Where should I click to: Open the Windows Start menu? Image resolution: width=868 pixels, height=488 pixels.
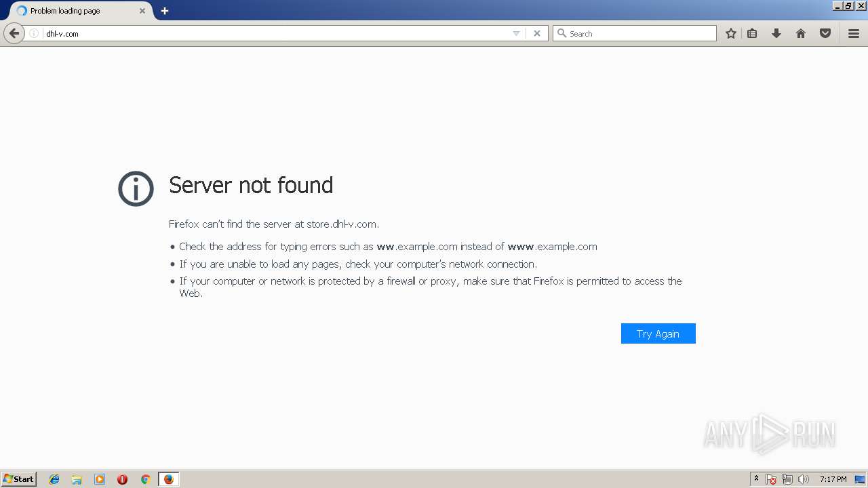pyautogui.click(x=19, y=479)
